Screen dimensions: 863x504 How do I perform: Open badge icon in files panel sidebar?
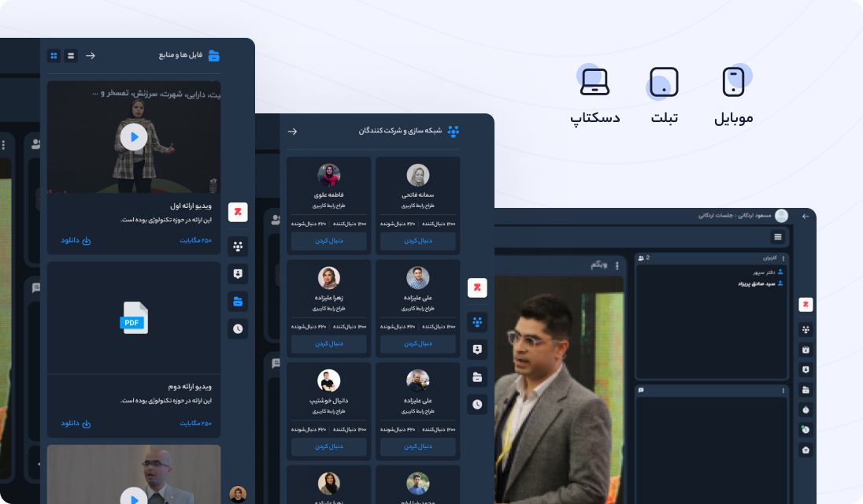pos(238,274)
